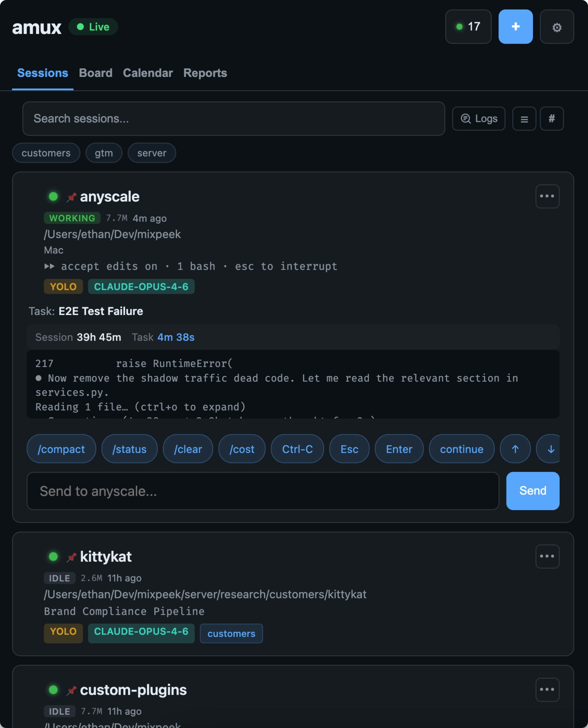Toggle the gtm filter tag

click(x=104, y=153)
